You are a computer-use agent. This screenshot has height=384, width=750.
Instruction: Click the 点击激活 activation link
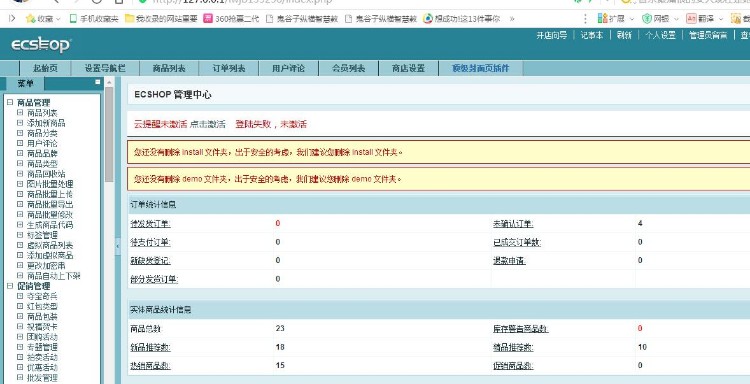coord(208,124)
